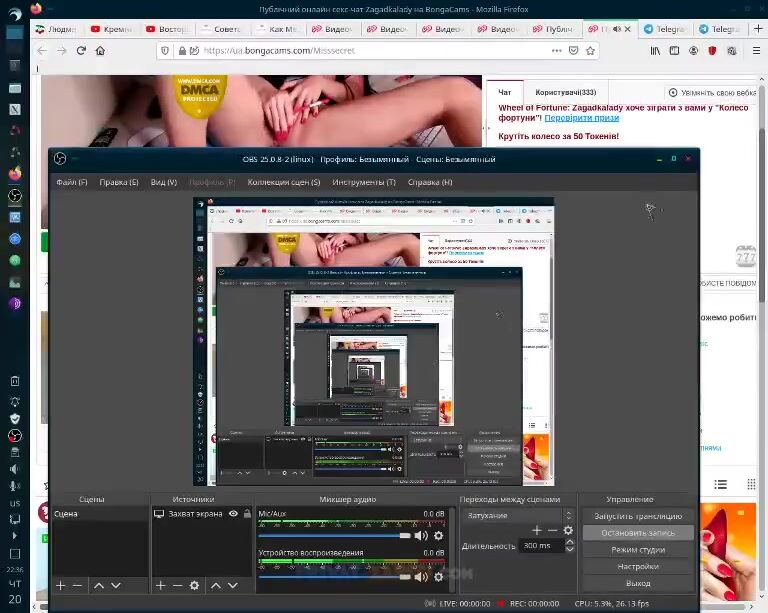Remove selected scene with minus icon

(x=77, y=585)
